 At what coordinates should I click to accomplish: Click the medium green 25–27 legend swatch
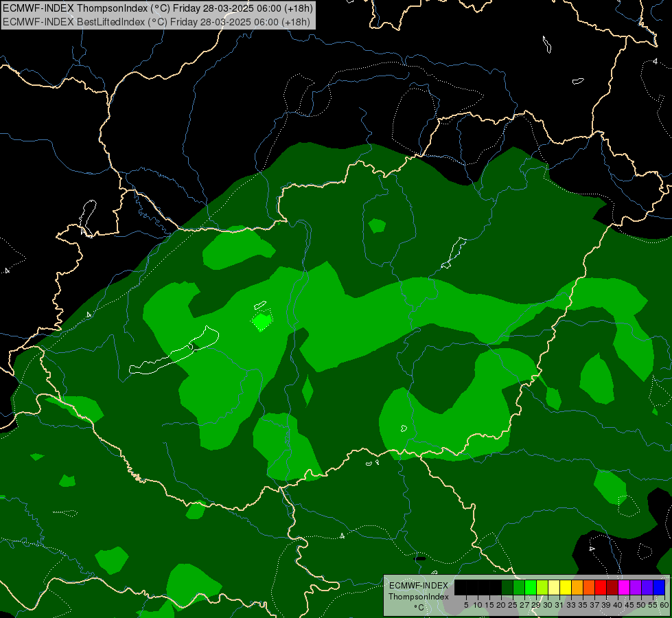point(519,587)
